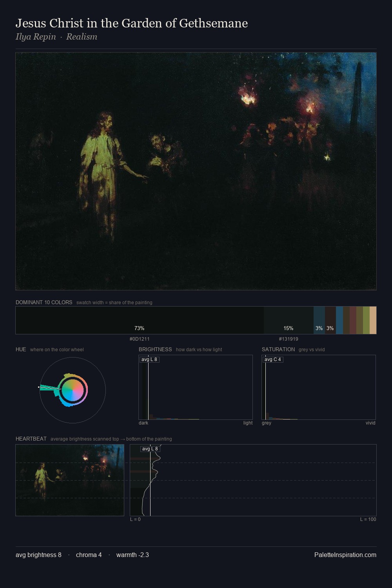
Task: Click the small Heartbeat painting thumbnail
Action: (x=70, y=480)
